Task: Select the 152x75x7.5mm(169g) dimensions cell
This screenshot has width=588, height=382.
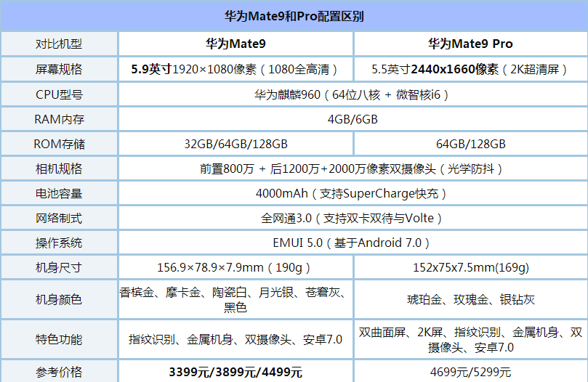Action: point(470,268)
